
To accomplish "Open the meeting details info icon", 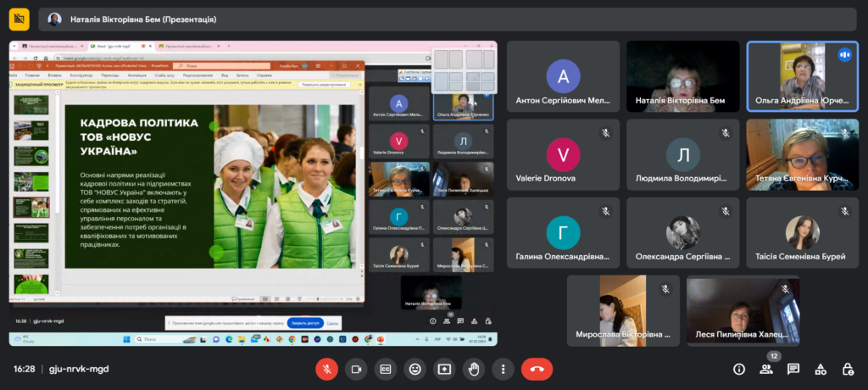I will pos(739,369).
